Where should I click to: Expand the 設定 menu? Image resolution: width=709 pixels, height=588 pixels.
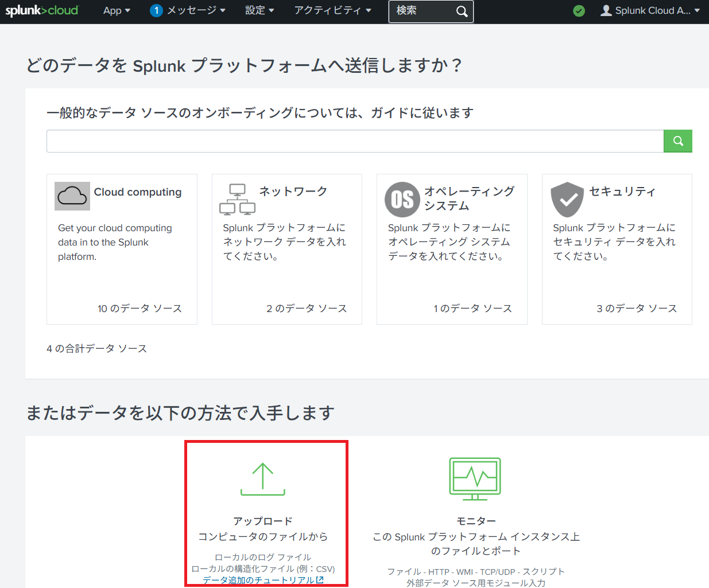pyautogui.click(x=259, y=10)
